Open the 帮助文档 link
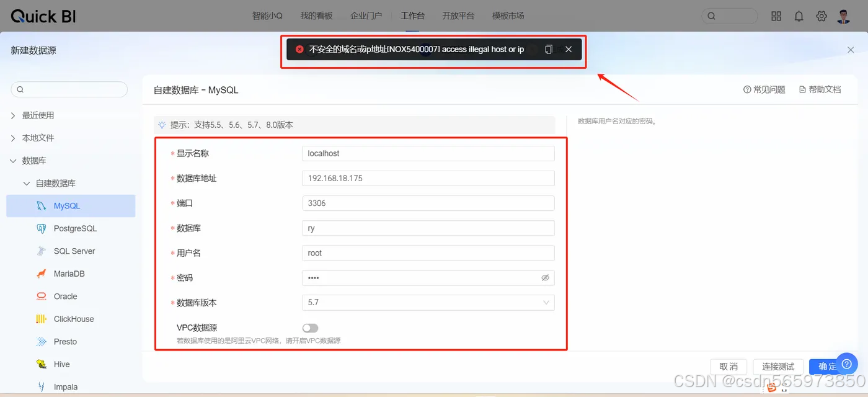 (x=820, y=90)
